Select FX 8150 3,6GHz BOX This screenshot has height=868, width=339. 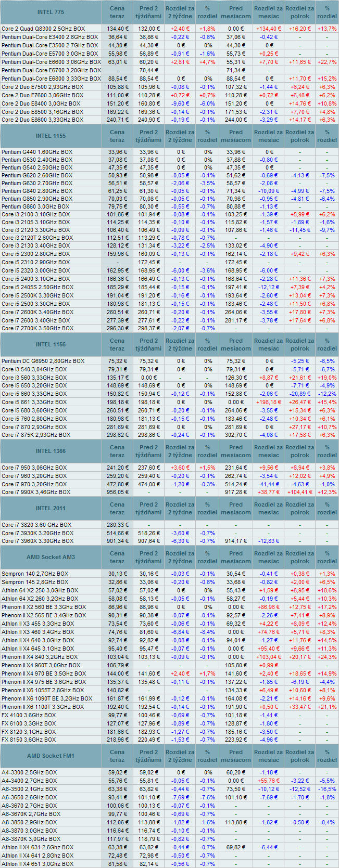[x=29, y=740]
